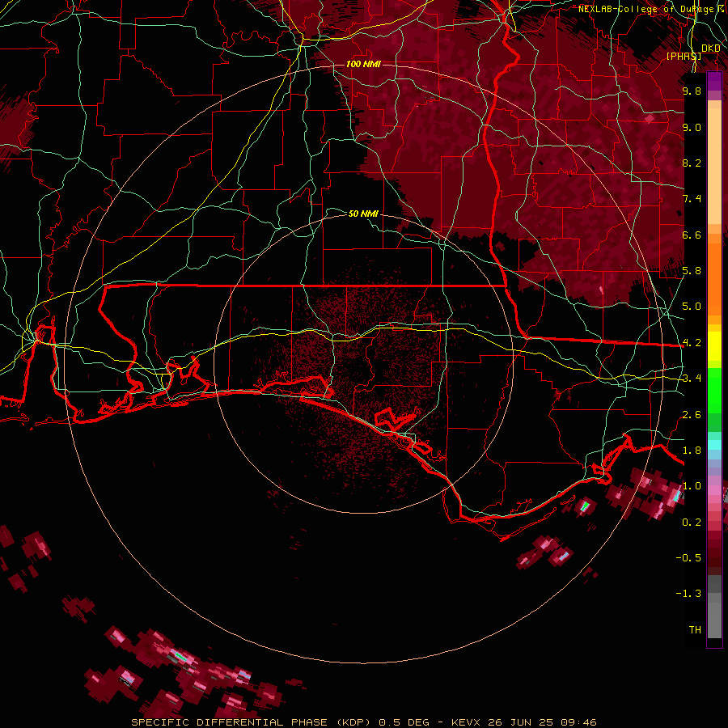The width and height of the screenshot is (728, 728).
Task: Click the DKD label above the color bar
Action: [x=710, y=48]
